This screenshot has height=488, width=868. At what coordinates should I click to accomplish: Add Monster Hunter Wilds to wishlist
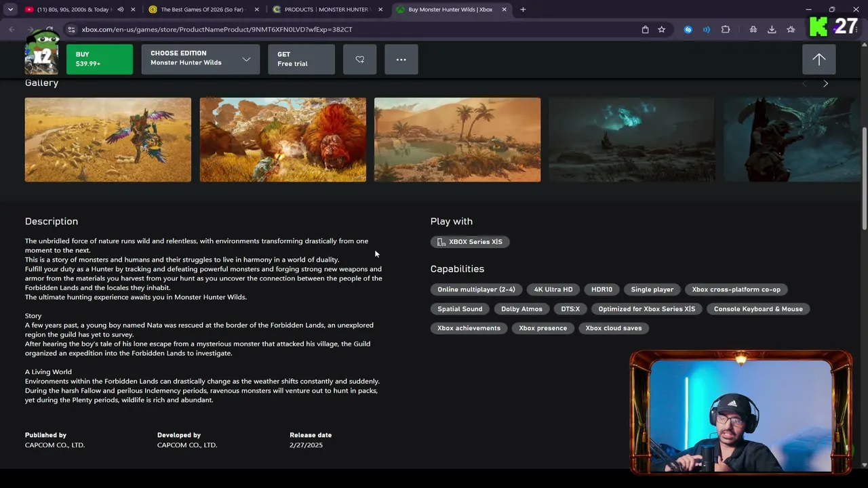coord(359,59)
